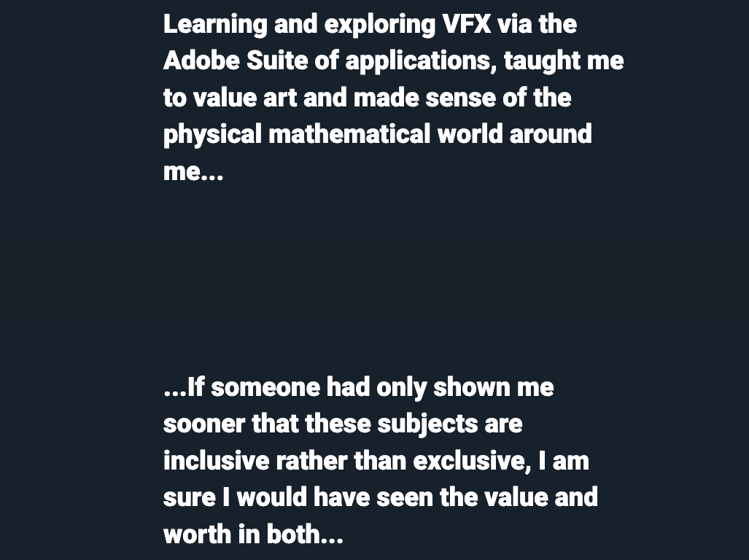Click the word "mathematical"
Image resolution: width=749 pixels, height=560 pixels.
click(349, 133)
